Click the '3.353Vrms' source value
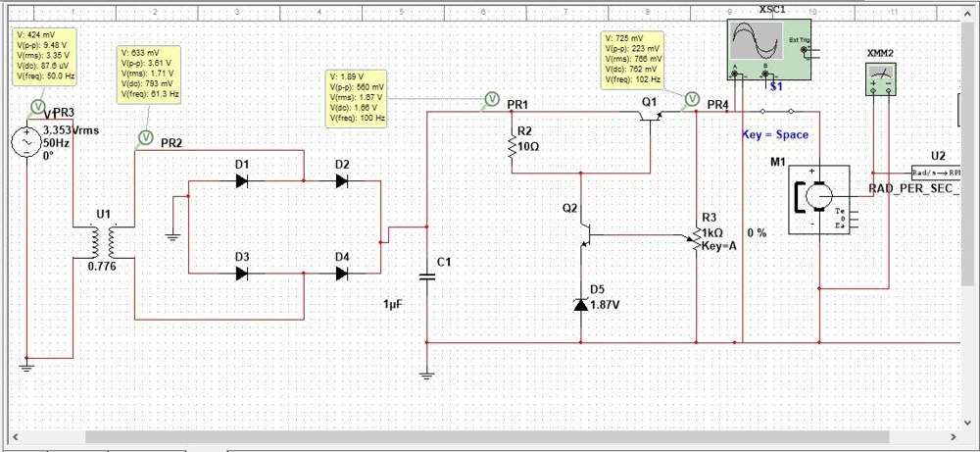The width and height of the screenshot is (980, 452). (71, 130)
